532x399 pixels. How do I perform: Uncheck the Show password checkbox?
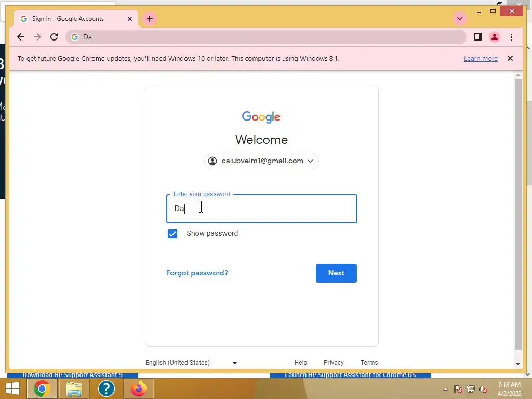(x=172, y=234)
